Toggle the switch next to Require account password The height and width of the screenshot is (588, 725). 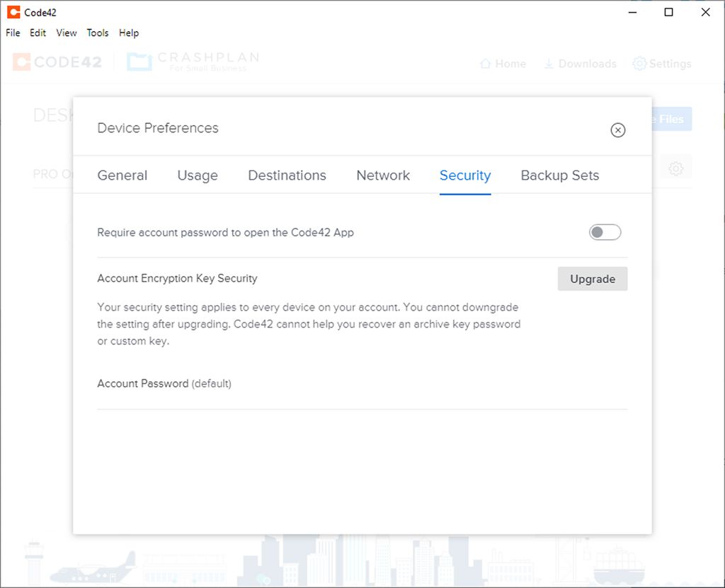tap(605, 232)
